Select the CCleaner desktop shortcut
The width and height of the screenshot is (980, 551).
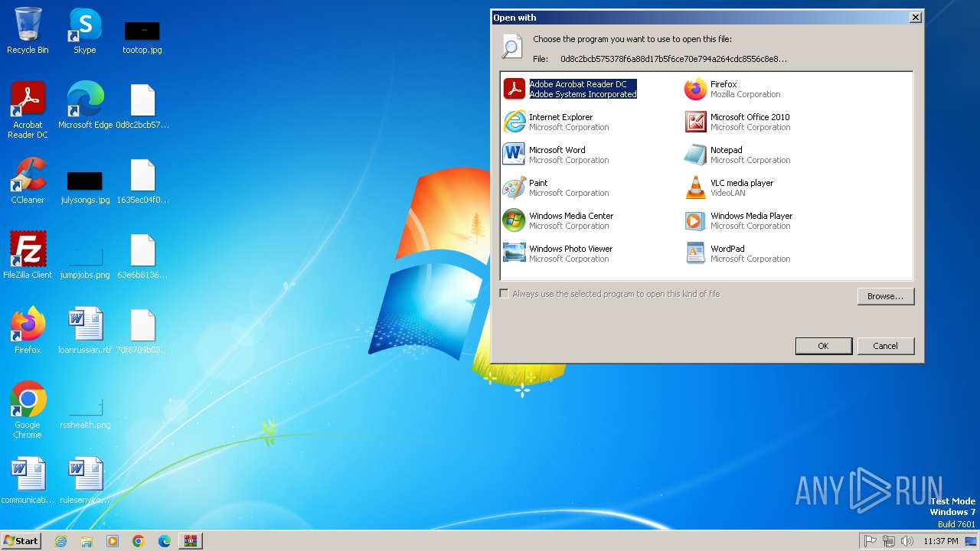coord(28,181)
